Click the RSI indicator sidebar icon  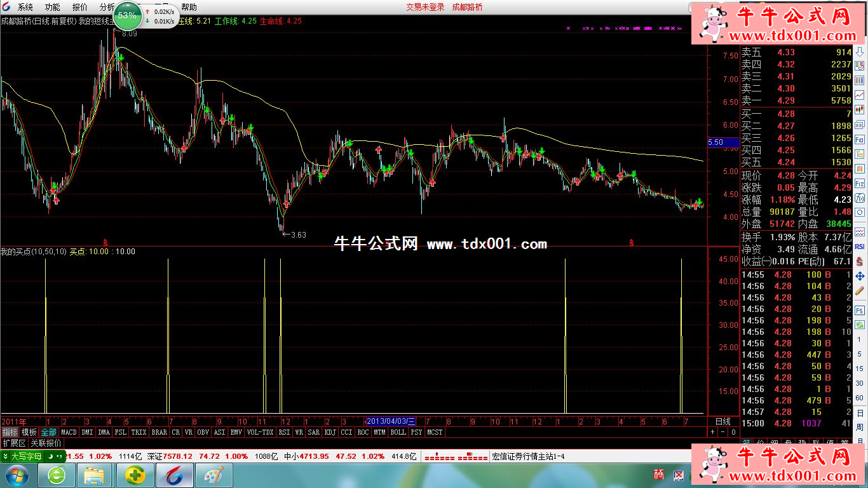pos(860,246)
